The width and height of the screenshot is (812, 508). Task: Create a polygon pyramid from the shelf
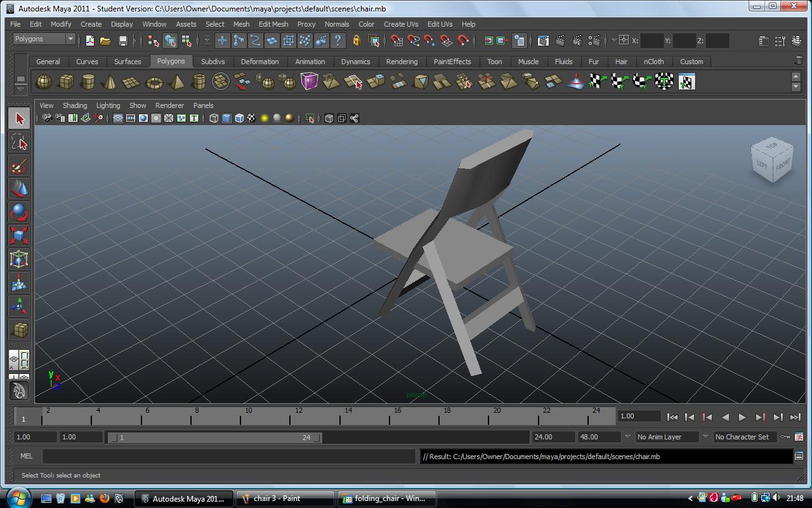(x=177, y=82)
